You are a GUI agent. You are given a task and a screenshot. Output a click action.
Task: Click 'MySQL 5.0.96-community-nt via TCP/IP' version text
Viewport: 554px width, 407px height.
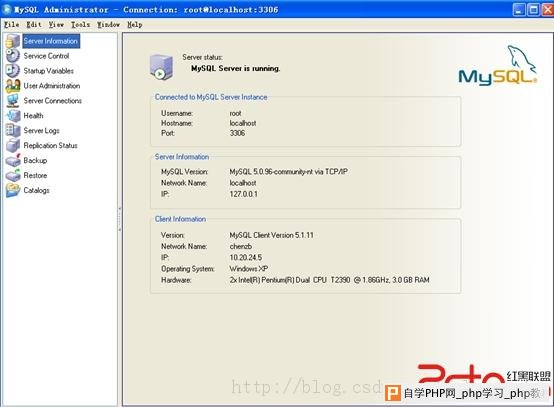coord(289,172)
